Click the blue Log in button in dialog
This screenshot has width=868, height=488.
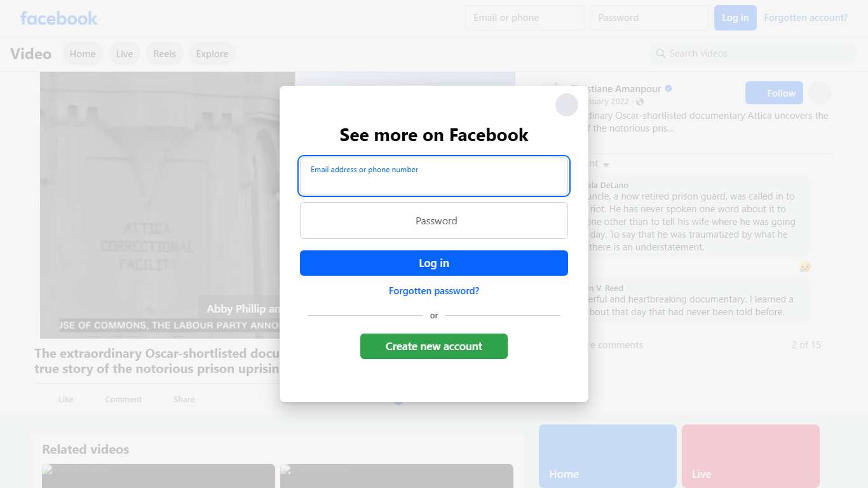434,263
